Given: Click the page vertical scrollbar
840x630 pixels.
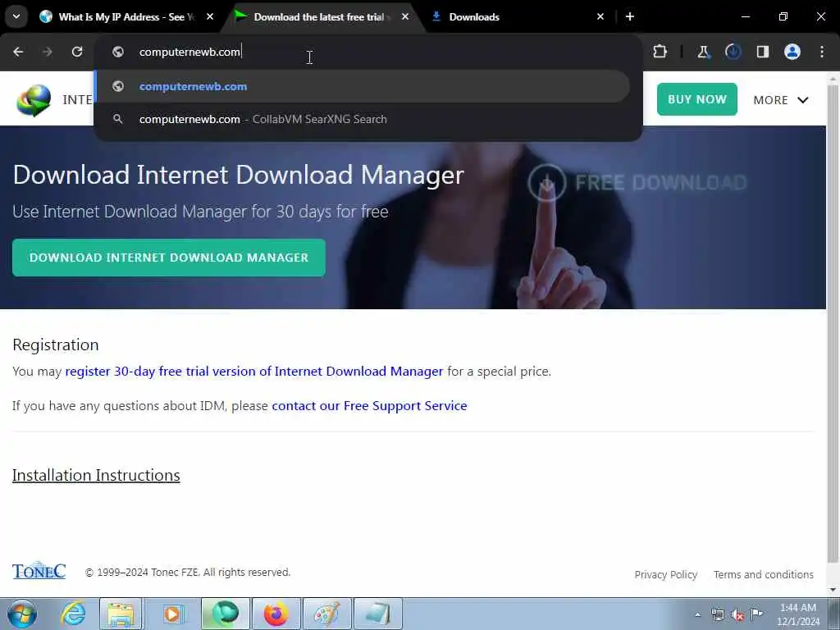Looking at the screenshot, I should coord(833,322).
